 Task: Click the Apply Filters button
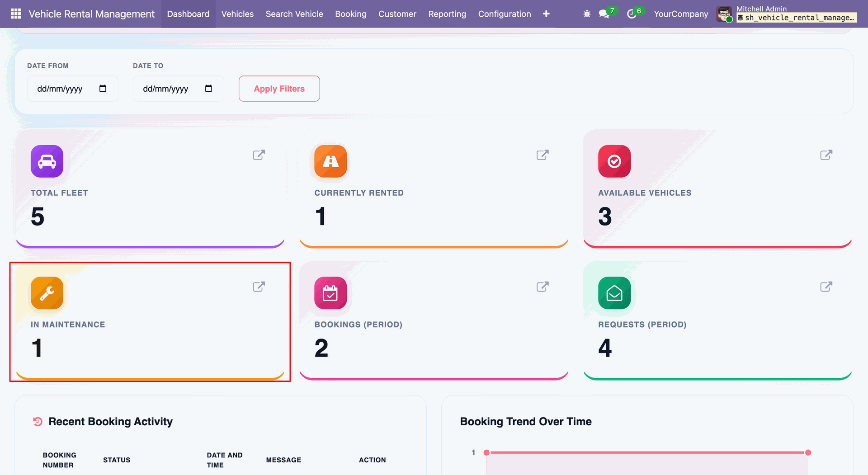tap(279, 89)
